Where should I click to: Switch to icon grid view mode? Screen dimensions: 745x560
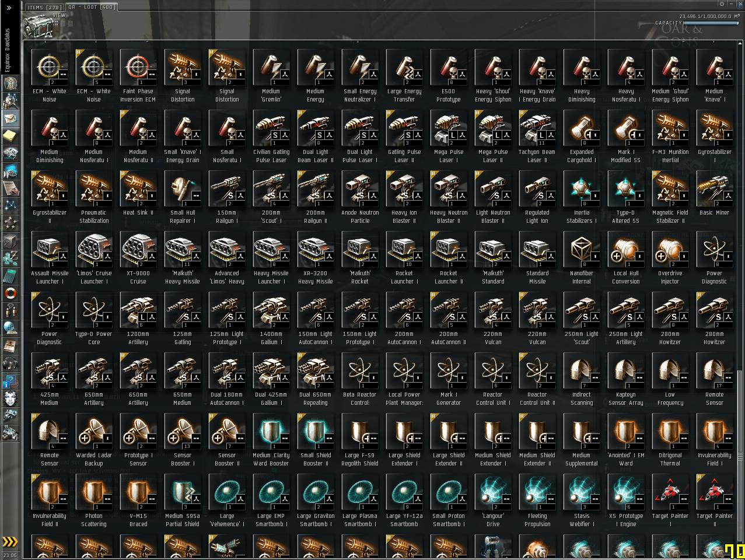tap(56, 24)
